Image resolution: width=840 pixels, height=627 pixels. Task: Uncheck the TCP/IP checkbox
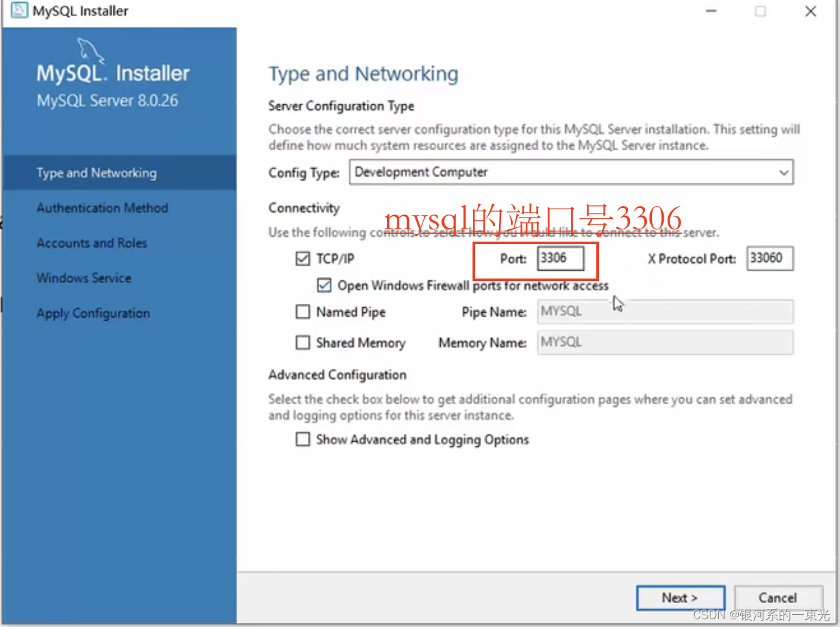pos(303,259)
